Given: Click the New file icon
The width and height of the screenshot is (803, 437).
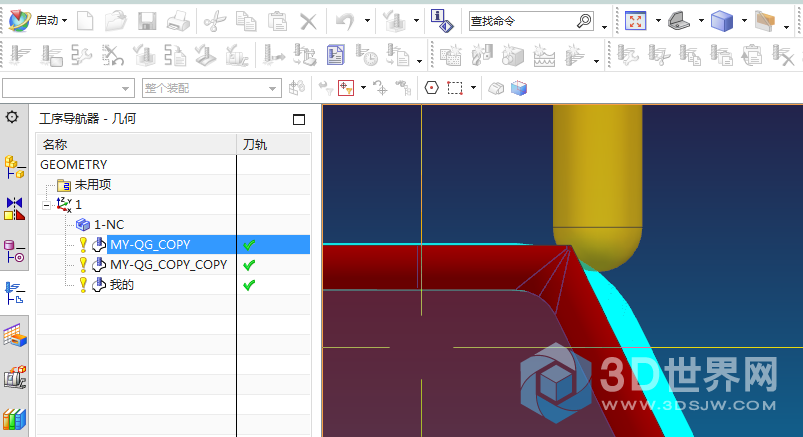Looking at the screenshot, I should coord(85,21).
